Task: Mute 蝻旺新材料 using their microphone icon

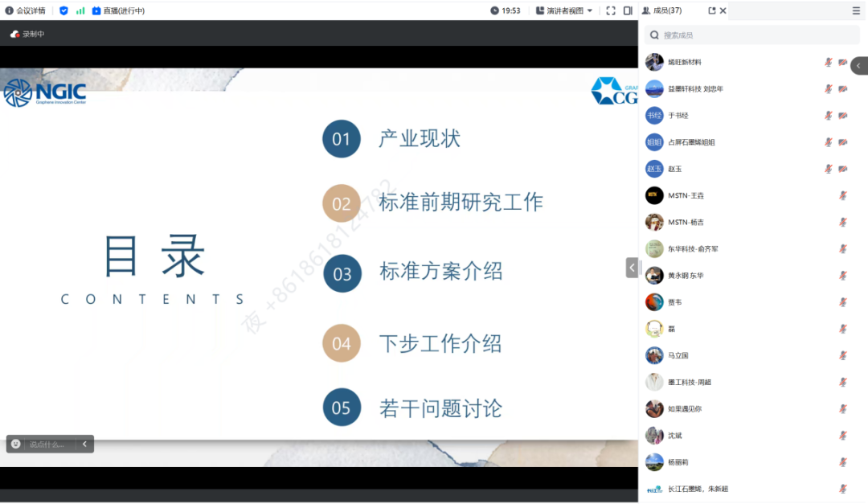Action: 829,62
